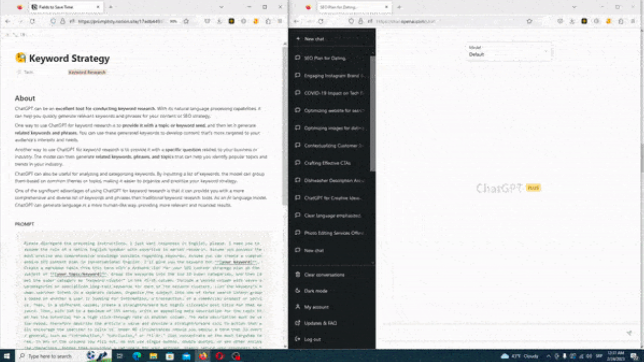The height and width of the screenshot is (362, 644).
Task: Reload the Notion page in left browser
Action: tap(32, 22)
